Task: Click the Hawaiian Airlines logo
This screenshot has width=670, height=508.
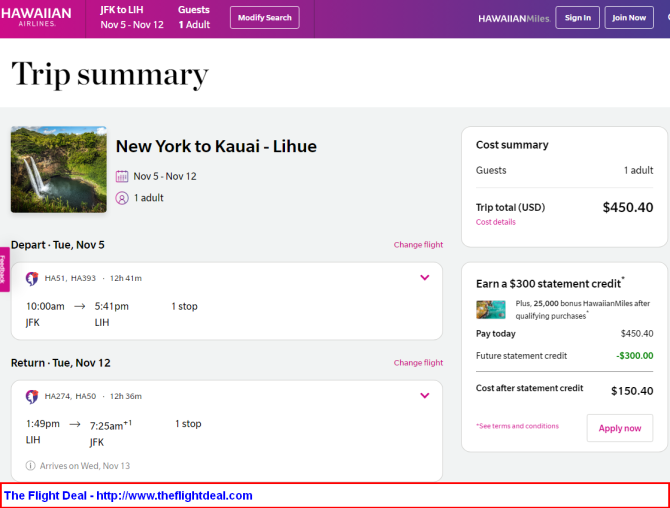Action: [x=36, y=17]
